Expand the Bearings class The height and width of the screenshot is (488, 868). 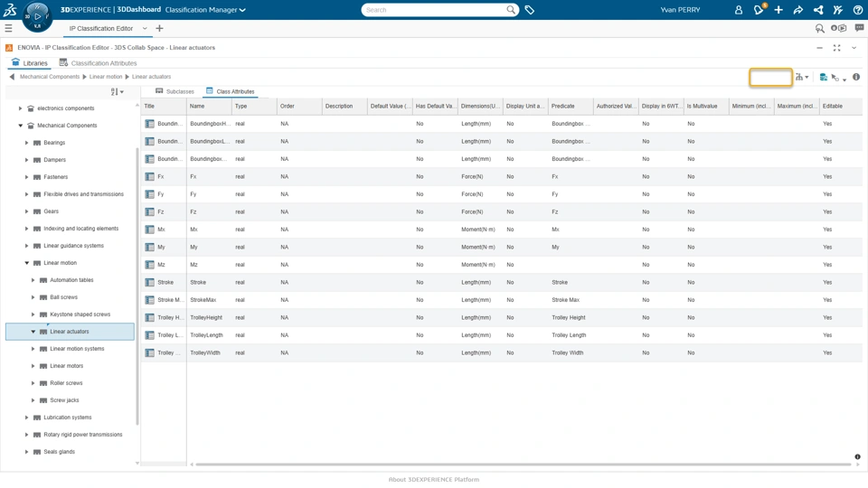[x=26, y=143]
